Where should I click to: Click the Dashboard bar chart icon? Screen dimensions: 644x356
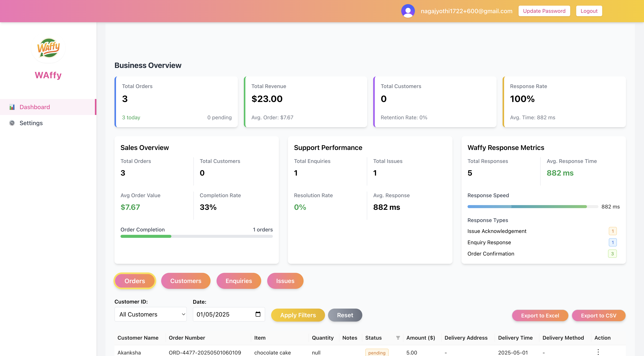(x=12, y=107)
